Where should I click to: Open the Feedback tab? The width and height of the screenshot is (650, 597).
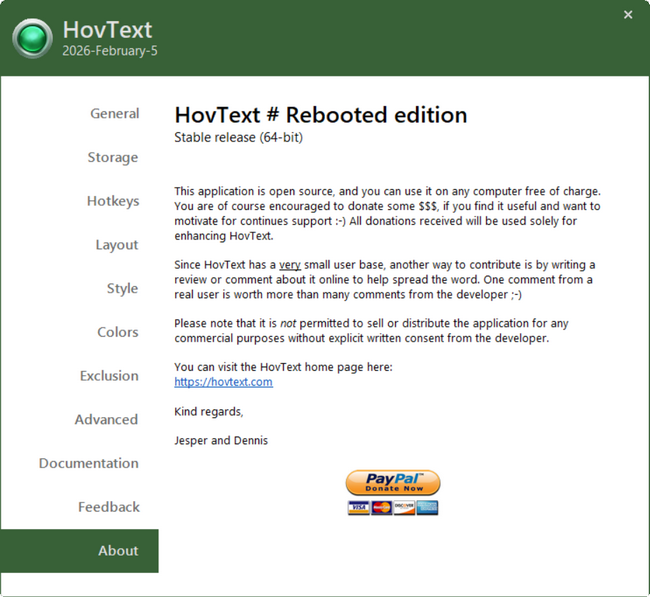[108, 507]
